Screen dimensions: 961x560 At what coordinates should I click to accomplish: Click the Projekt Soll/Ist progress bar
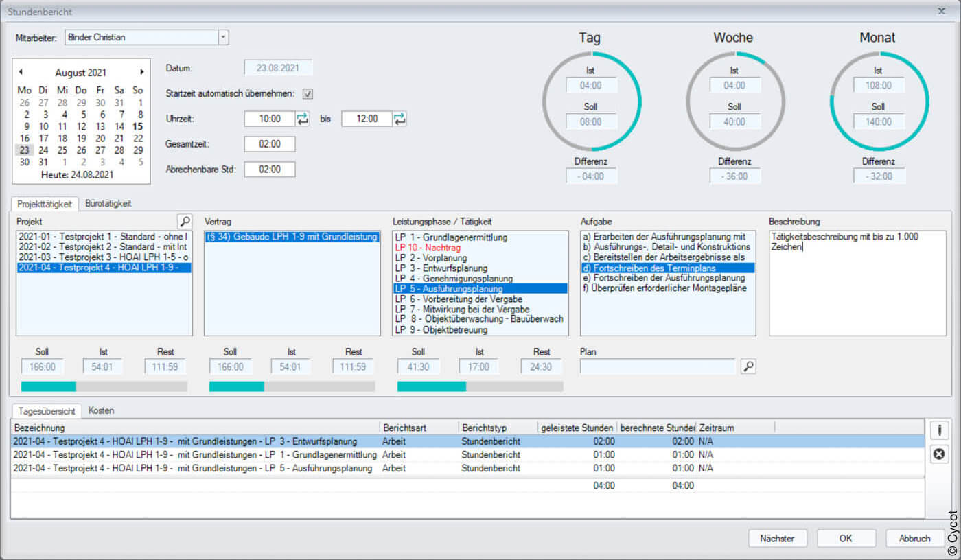click(104, 386)
